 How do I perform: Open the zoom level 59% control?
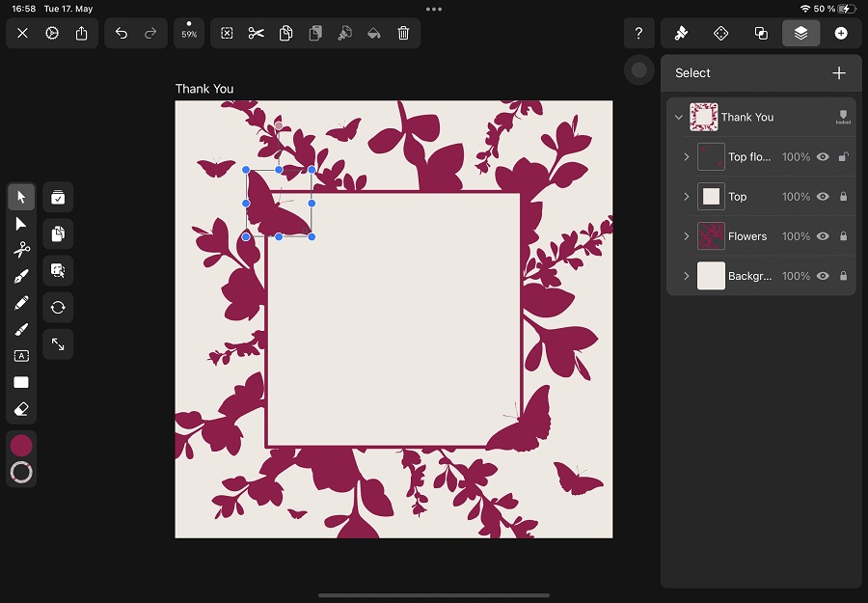189,33
